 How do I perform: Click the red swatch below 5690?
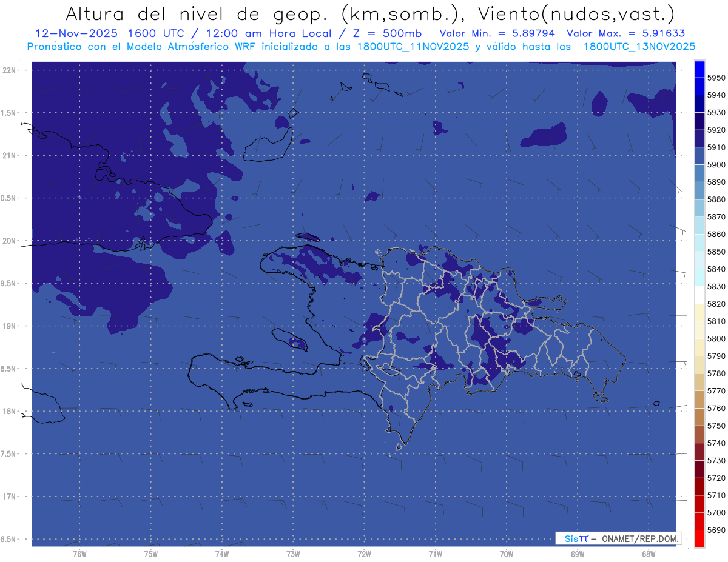pos(699,538)
